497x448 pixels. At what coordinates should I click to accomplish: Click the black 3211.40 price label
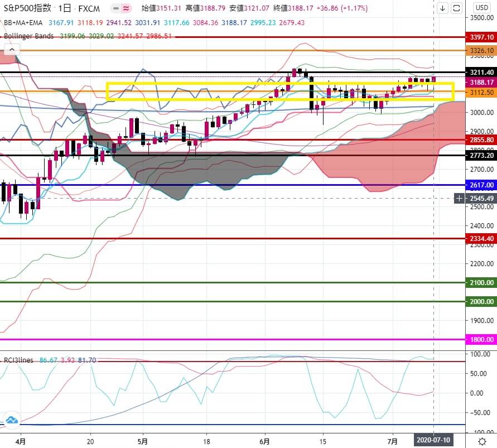pos(481,73)
